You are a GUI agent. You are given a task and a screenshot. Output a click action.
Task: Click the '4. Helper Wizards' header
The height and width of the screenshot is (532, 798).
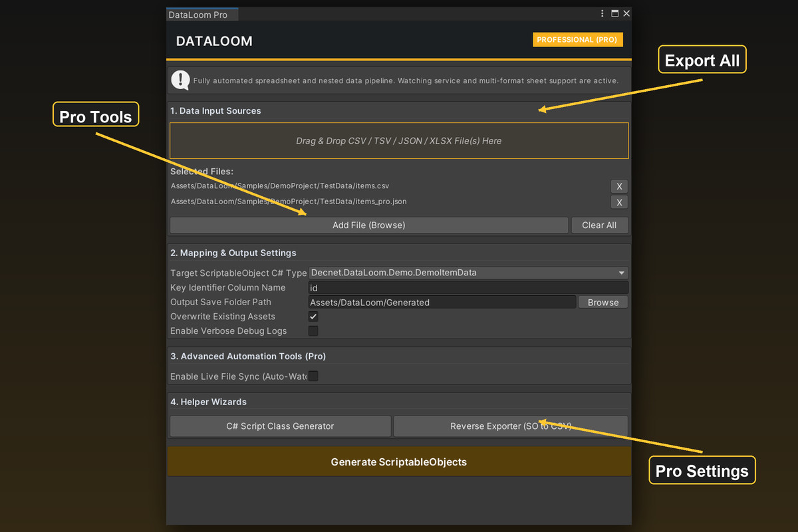click(x=208, y=402)
